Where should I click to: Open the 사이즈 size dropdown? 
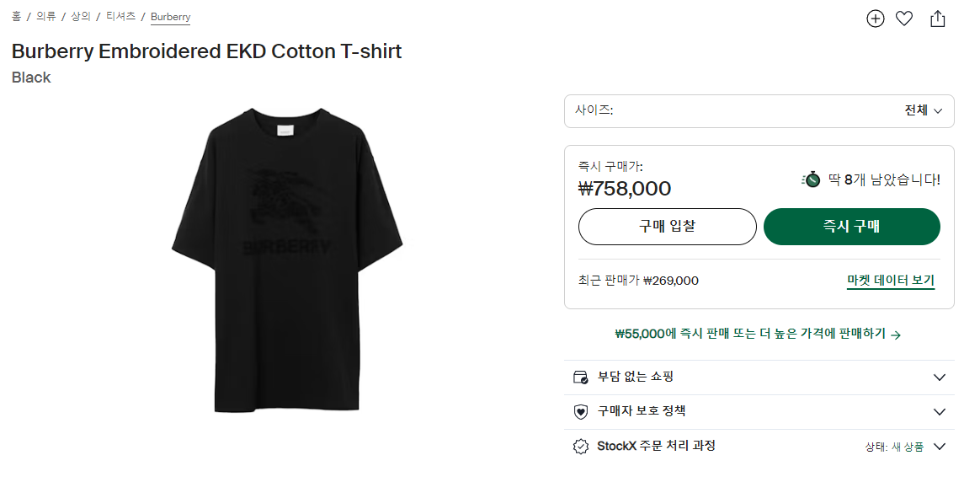759,110
